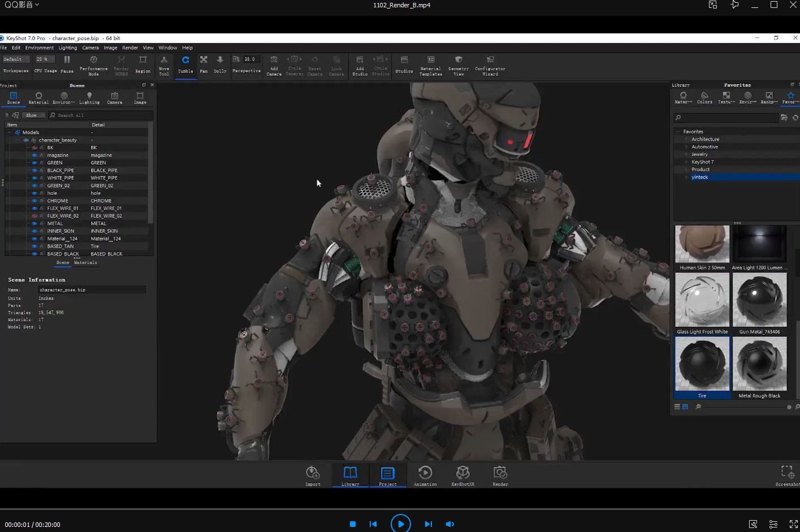The width and height of the screenshot is (800, 532).
Task: Open the Render dialog icon
Action: tap(500, 475)
